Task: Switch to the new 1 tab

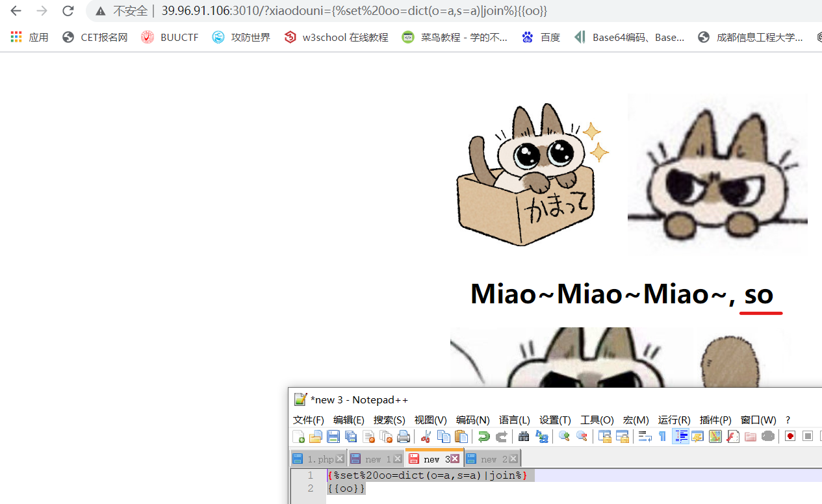Action: click(375, 459)
